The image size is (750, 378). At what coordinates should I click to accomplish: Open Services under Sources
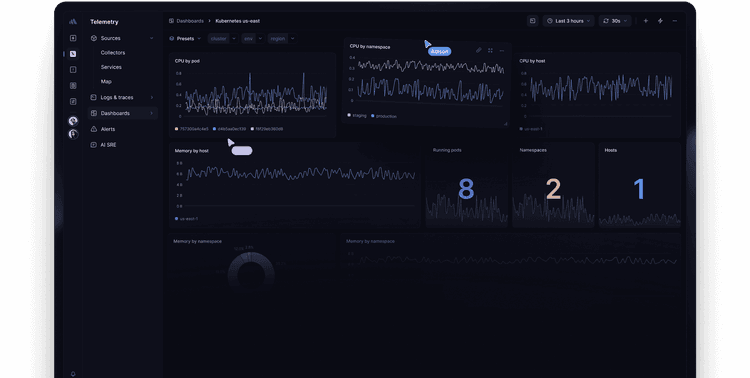pyautogui.click(x=111, y=67)
